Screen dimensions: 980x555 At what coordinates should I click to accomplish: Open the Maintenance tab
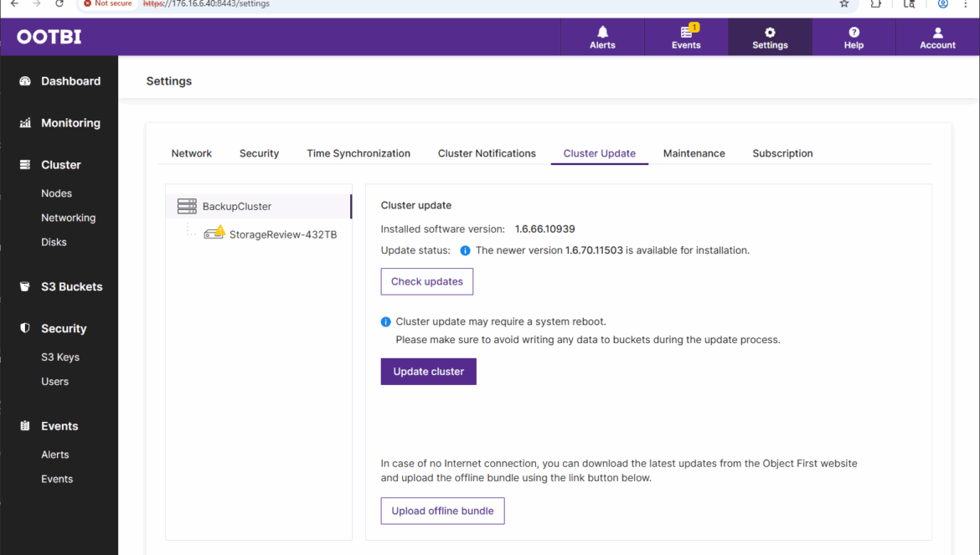pos(694,153)
